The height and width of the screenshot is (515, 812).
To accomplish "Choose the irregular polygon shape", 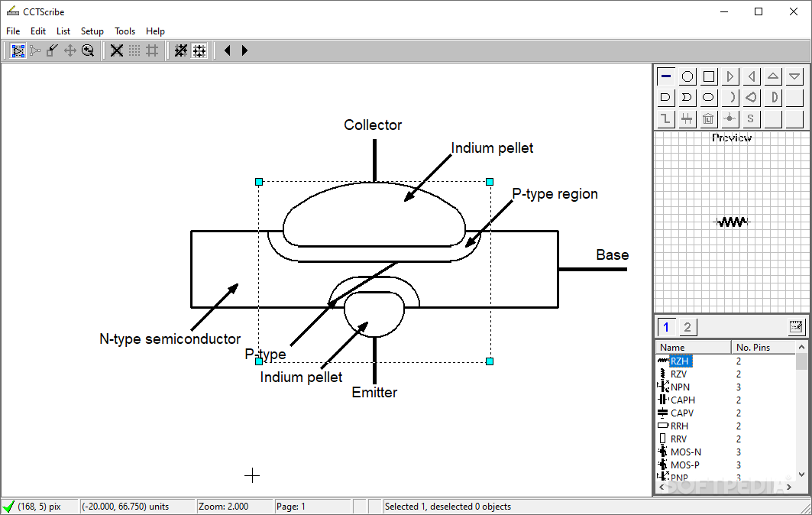I will (752, 97).
